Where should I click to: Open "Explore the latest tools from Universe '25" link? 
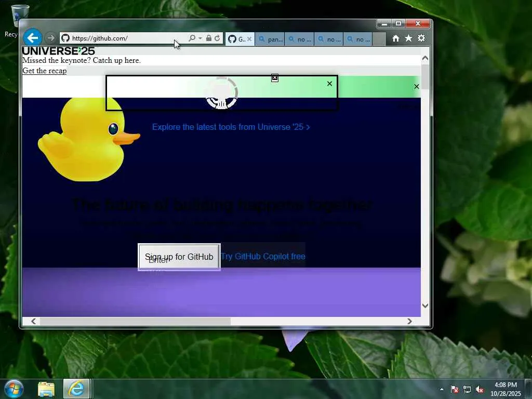pyautogui.click(x=231, y=127)
